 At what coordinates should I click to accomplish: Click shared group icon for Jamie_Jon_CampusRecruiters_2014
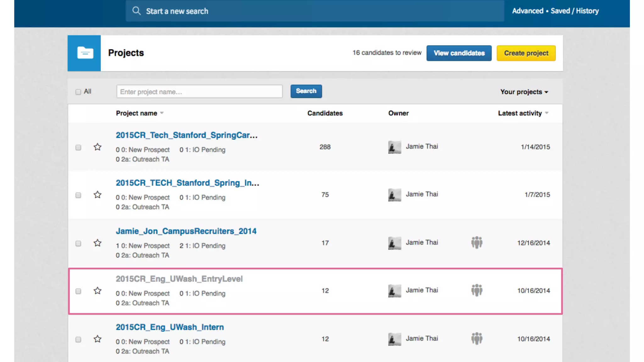[x=477, y=243]
